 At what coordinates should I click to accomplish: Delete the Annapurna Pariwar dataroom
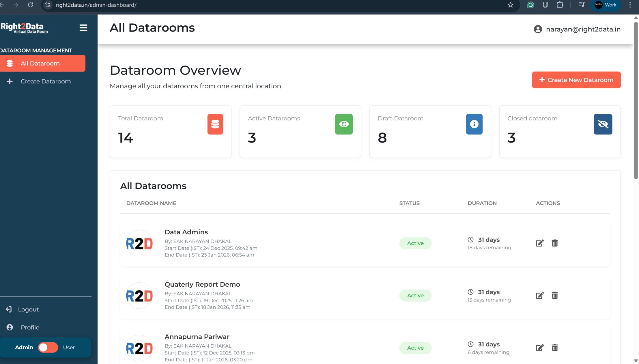click(x=554, y=348)
